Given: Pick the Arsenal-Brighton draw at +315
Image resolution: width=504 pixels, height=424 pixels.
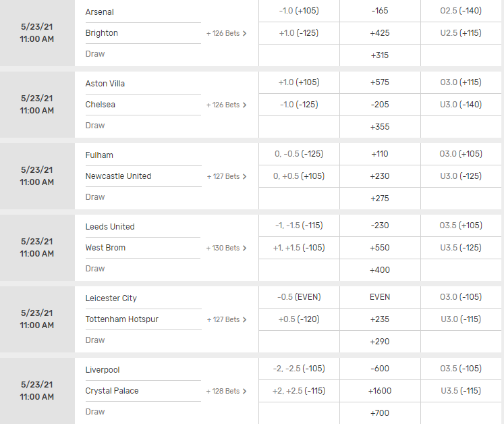Looking at the screenshot, I should (x=380, y=55).
